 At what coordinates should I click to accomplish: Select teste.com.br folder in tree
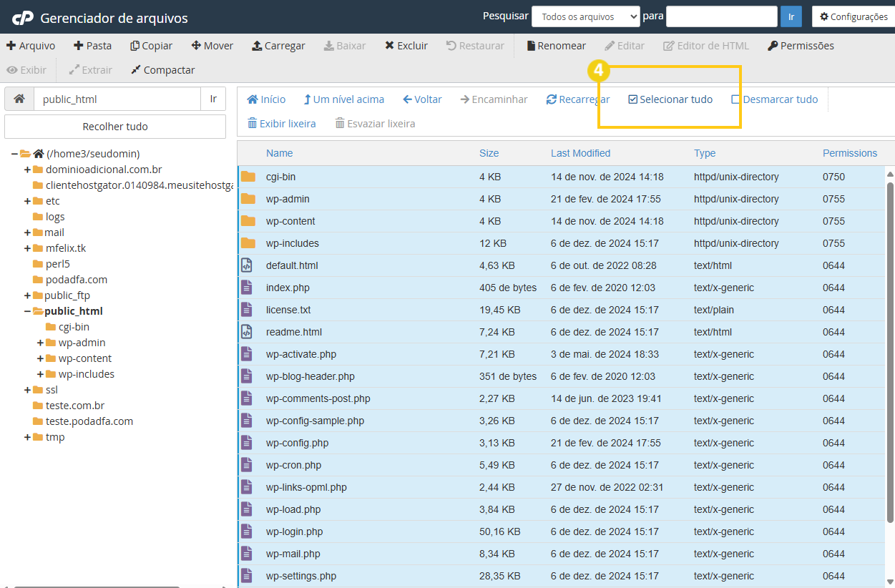75,406
